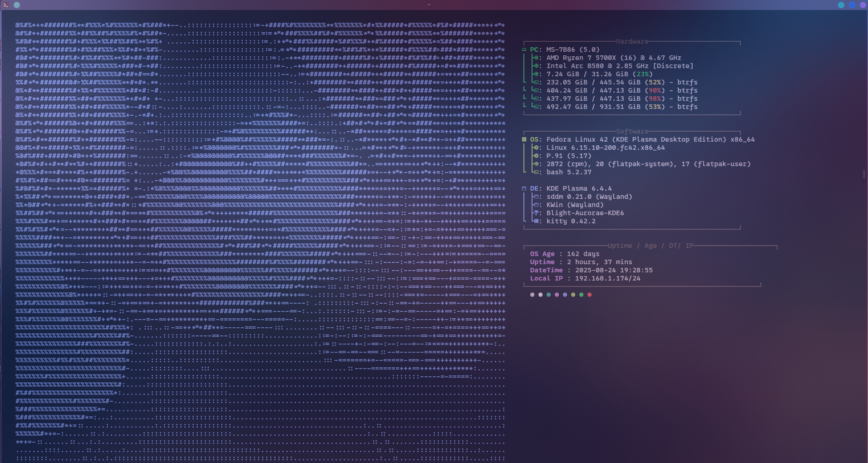
Task: Click the green square icon before "OS:"
Action: [524, 139]
